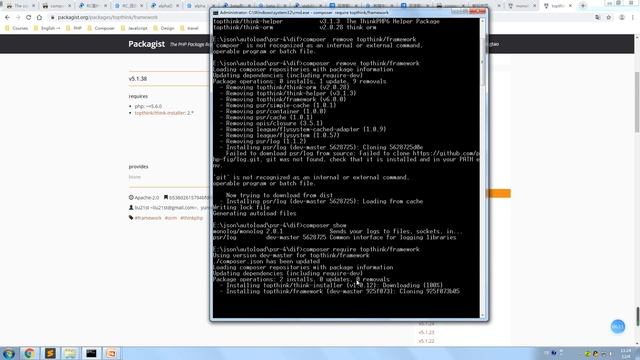The width and height of the screenshot is (640, 360).
Task: Close the active topthink browser tab
Action: [570, 6]
